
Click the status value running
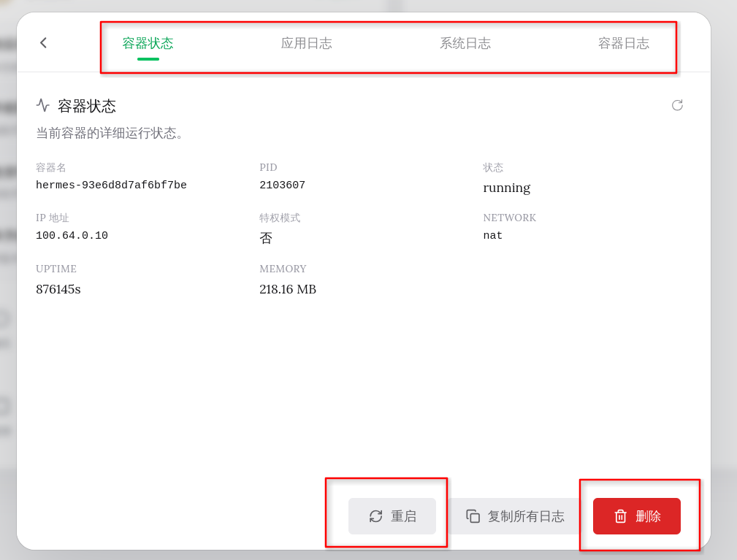point(507,188)
